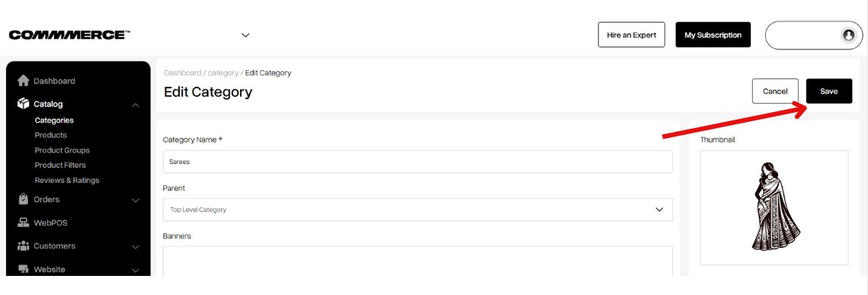
Task: Click the Customers people icon
Action: (x=24, y=245)
